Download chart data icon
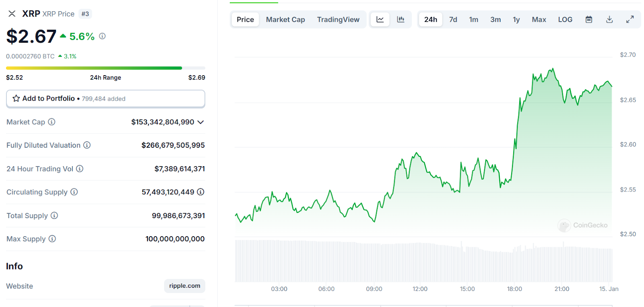The image size is (644, 307). click(609, 19)
